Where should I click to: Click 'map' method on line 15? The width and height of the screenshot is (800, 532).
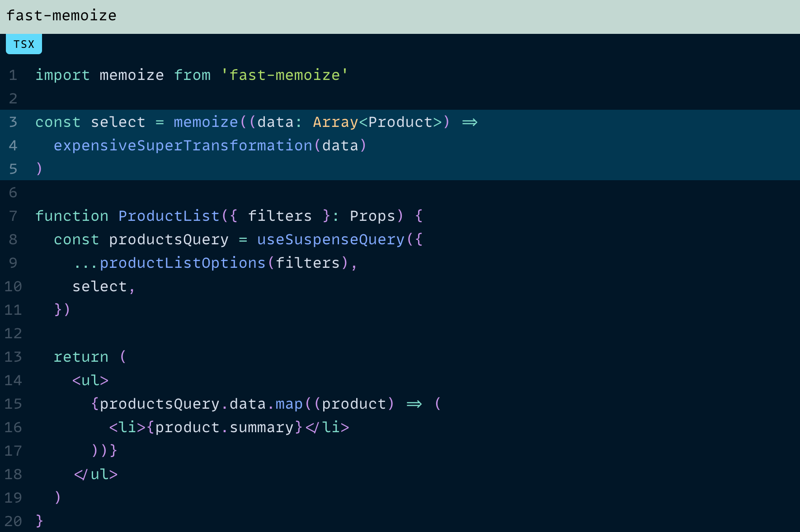click(x=289, y=404)
